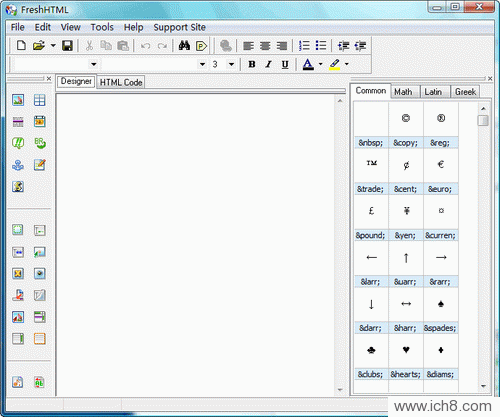This screenshot has width=500, height=417.
Task: Toggle underline formatting
Action: (x=285, y=64)
